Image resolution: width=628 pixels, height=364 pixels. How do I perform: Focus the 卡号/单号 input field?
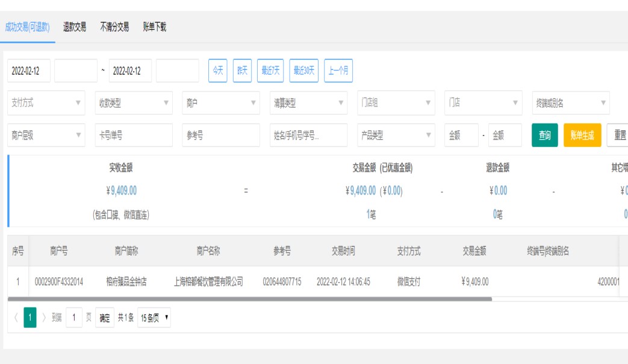pos(134,135)
